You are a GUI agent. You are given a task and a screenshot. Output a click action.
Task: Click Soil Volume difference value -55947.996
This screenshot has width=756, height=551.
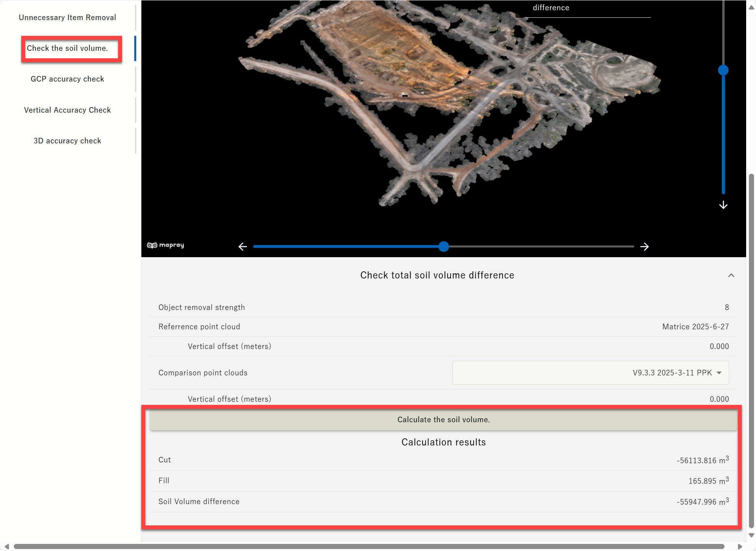click(703, 501)
